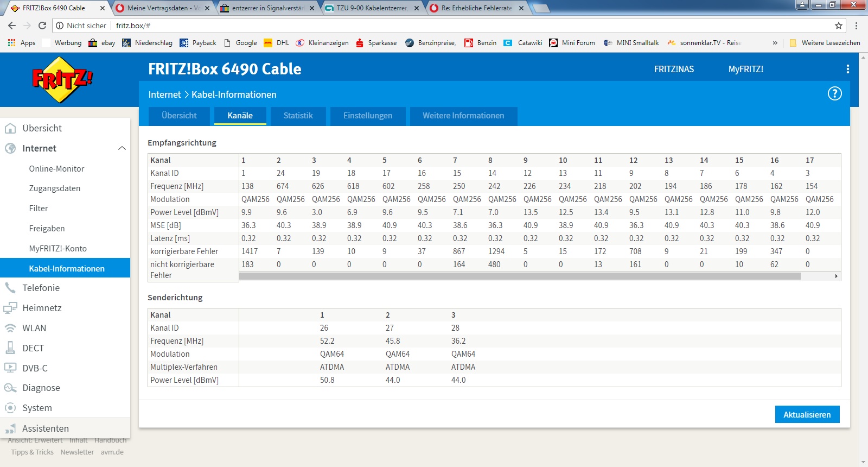
Task: Click the Assistenten wizard icon
Action: coord(10,428)
